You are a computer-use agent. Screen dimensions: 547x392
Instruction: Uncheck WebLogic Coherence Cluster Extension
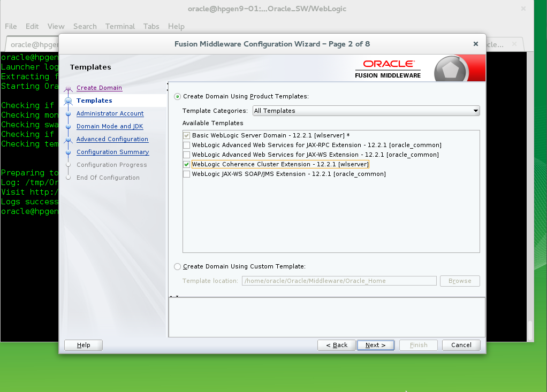click(x=186, y=164)
